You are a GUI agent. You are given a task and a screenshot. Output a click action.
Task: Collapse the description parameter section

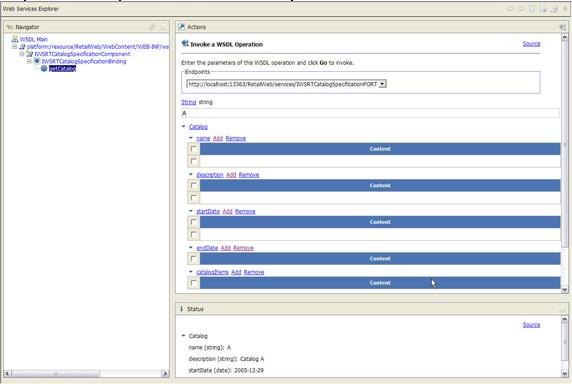pyautogui.click(x=191, y=174)
